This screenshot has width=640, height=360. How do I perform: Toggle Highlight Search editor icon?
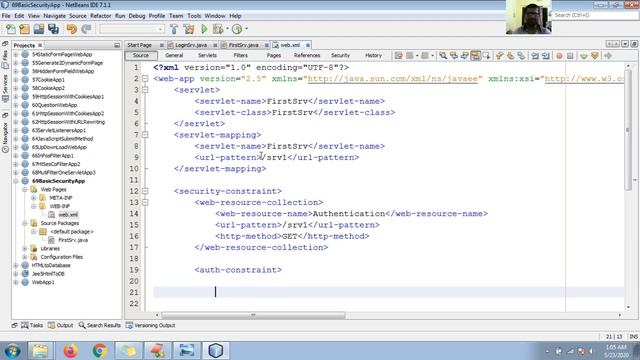click(476, 56)
